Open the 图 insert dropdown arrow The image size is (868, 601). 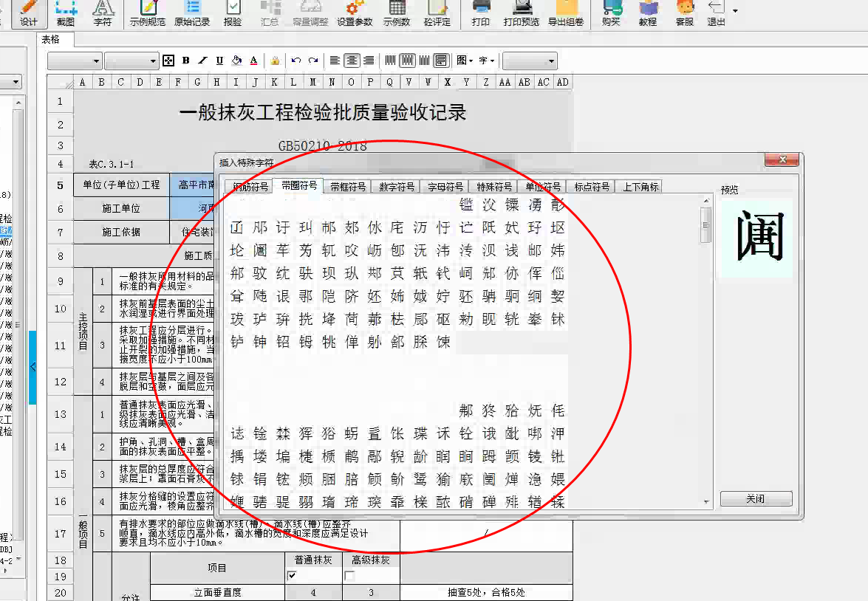[471, 61]
